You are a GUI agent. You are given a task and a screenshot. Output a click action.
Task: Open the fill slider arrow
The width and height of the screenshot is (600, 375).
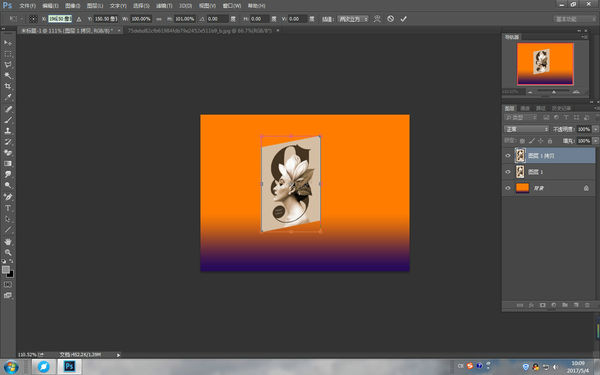(x=595, y=141)
